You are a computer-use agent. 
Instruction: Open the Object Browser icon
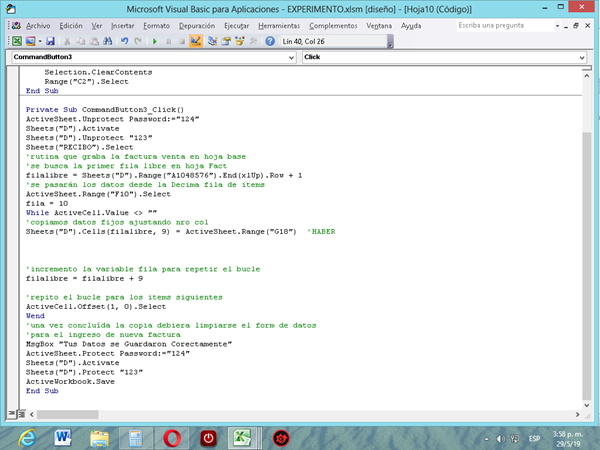[x=240, y=41]
